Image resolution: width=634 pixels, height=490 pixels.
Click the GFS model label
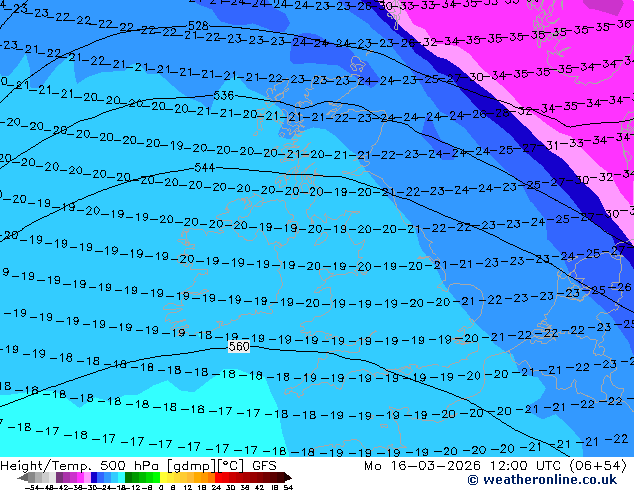pos(264,466)
